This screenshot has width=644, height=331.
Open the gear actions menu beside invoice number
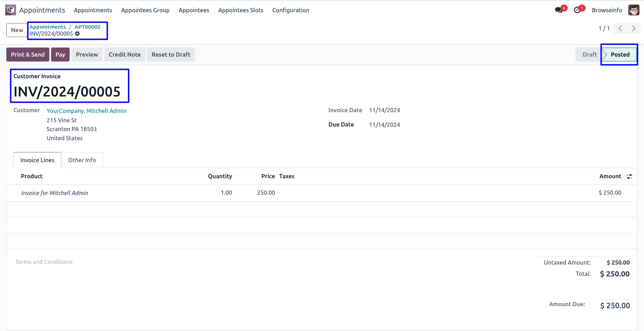[x=77, y=34]
